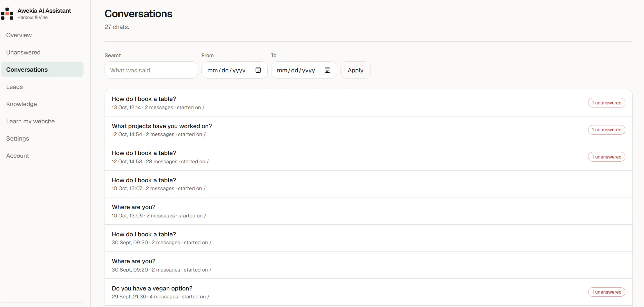Open the 28 messages conversation from 12 Oct
644x307 pixels.
(x=368, y=157)
